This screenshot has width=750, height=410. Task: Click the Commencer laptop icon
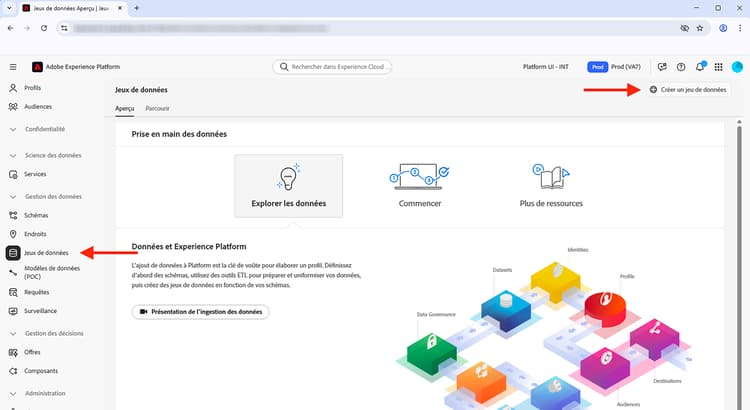click(x=419, y=176)
